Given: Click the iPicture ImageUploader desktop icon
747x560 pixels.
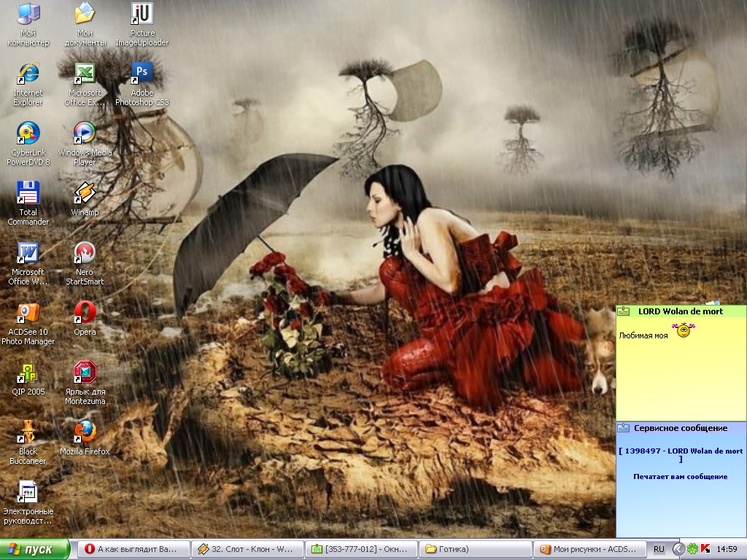Looking at the screenshot, I should 142,14.
